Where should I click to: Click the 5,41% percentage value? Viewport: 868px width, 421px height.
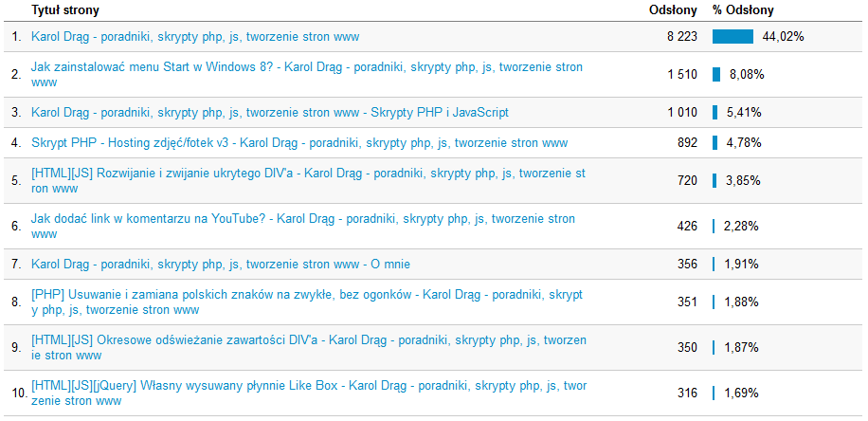[744, 113]
